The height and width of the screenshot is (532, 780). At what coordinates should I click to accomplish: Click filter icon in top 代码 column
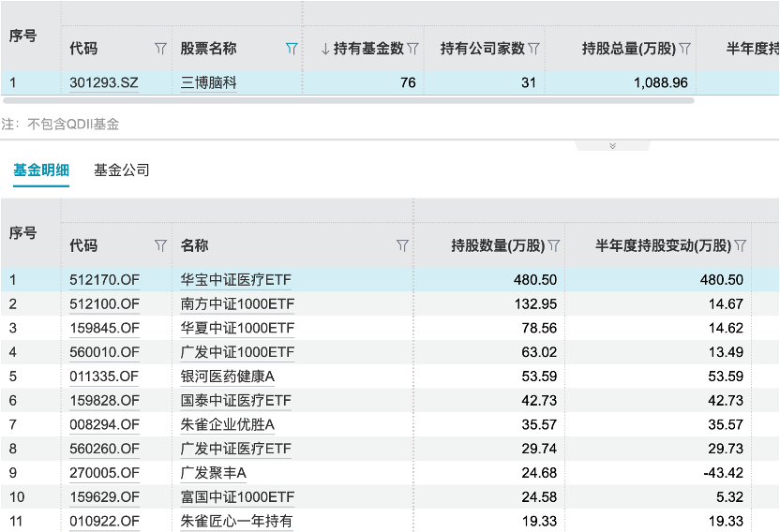tap(160, 49)
